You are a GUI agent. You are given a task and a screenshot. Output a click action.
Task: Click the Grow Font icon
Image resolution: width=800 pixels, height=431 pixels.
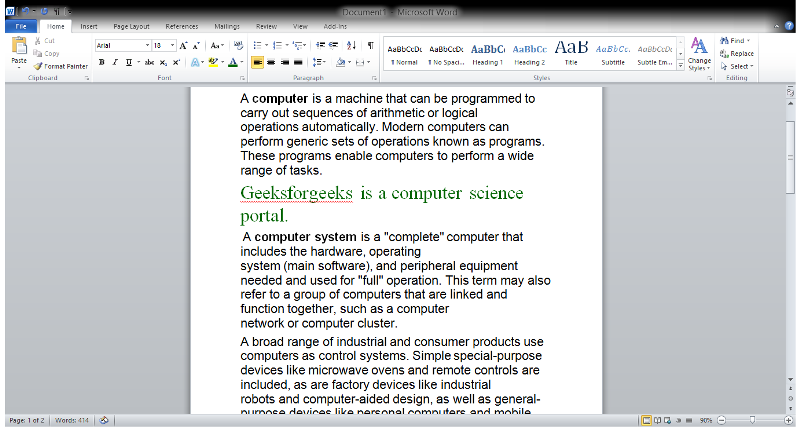click(183, 45)
